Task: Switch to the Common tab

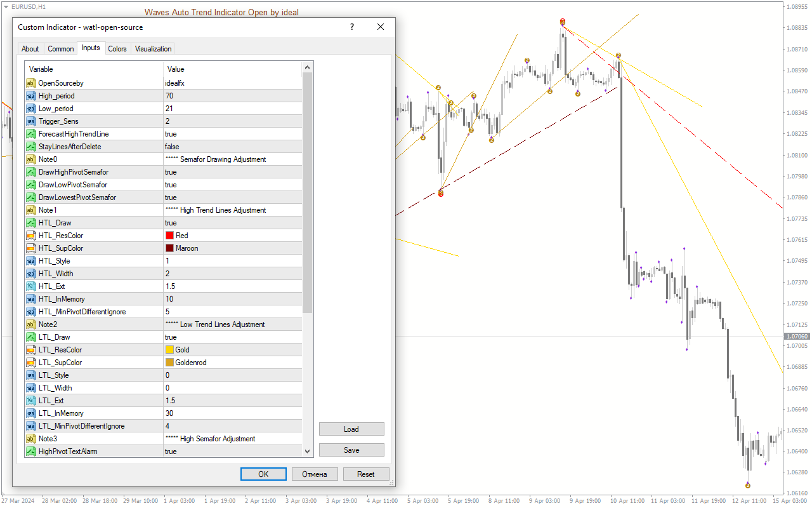Action: click(61, 49)
